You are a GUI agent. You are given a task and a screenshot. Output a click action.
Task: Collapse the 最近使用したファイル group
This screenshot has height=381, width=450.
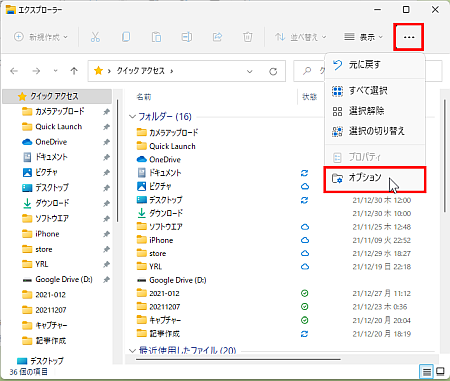(132, 351)
